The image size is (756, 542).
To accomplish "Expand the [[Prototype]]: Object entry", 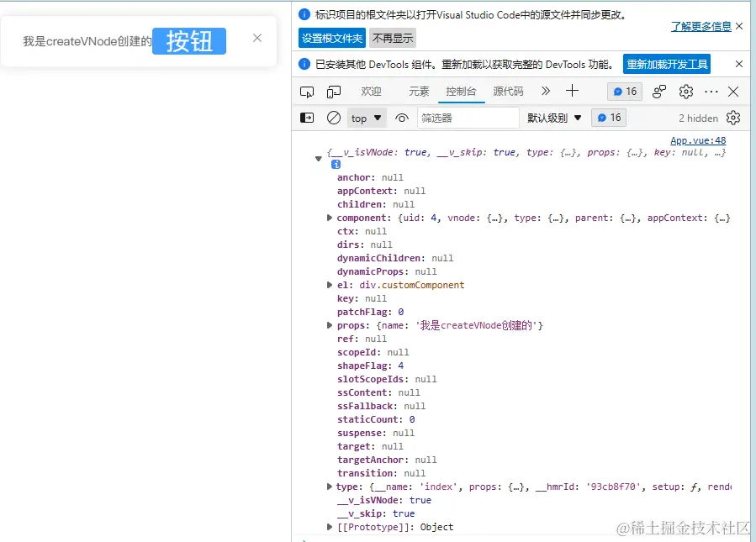I will tap(330, 527).
